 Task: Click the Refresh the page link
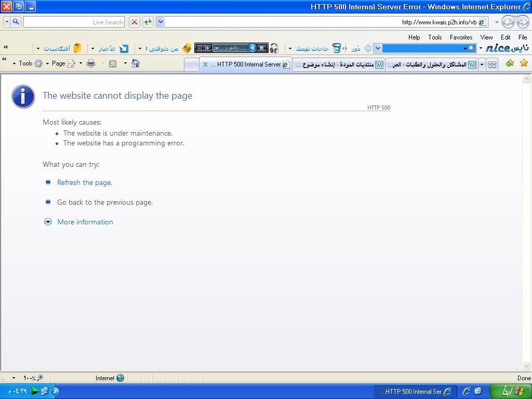click(x=84, y=182)
